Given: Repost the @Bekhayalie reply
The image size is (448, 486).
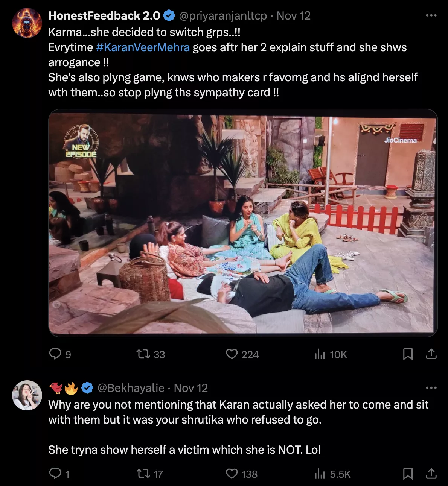Looking at the screenshot, I should [143, 474].
